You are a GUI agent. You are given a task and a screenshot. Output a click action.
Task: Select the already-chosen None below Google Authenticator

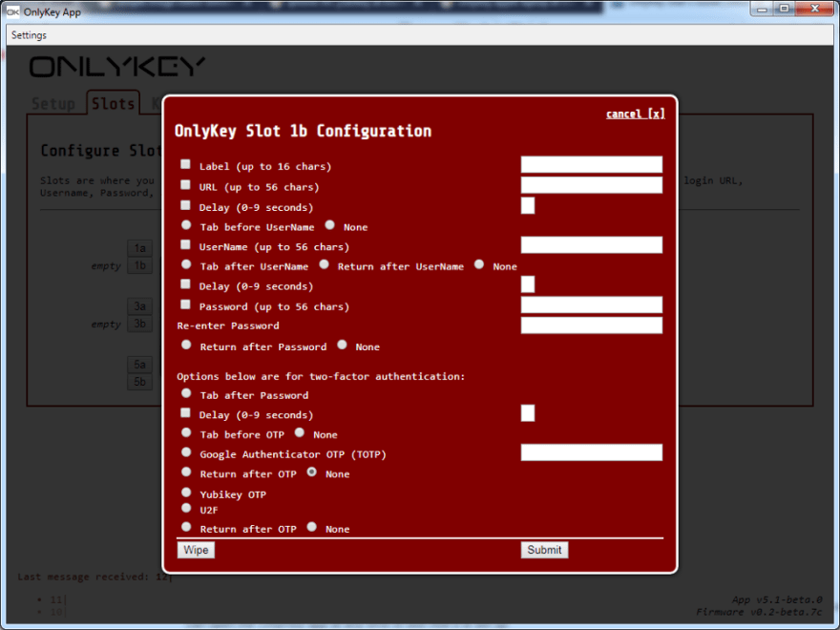coord(312,472)
